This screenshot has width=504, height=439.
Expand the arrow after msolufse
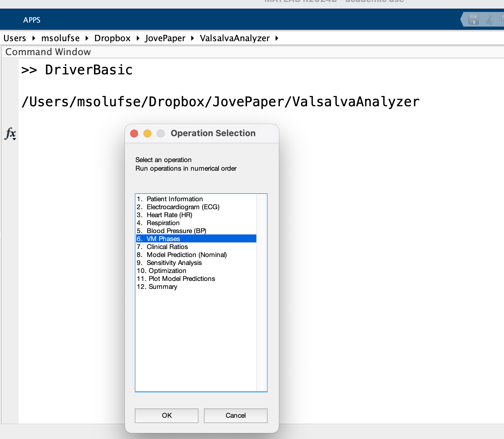[x=87, y=38]
